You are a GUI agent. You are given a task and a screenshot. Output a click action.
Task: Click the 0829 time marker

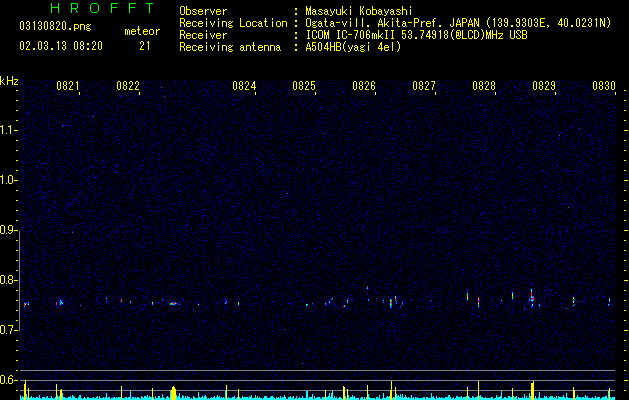click(544, 86)
